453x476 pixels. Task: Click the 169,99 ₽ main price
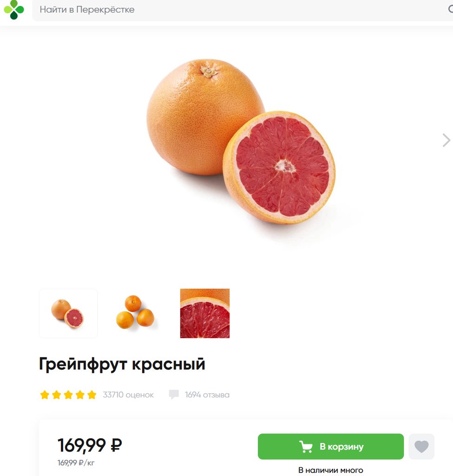pos(90,445)
